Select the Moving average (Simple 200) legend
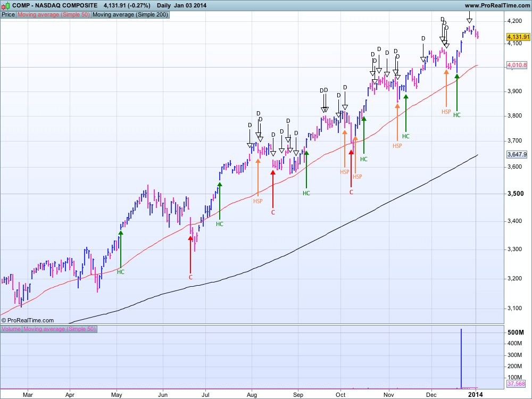532x399 pixels. [x=130, y=15]
